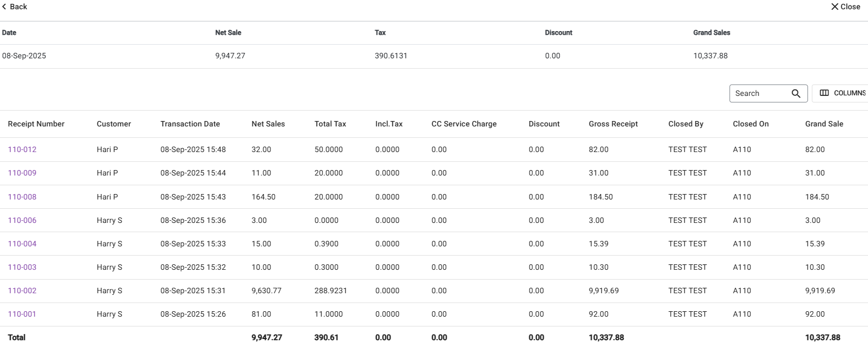Open receipt 110-001 link
The image size is (868, 345).
(x=22, y=314)
